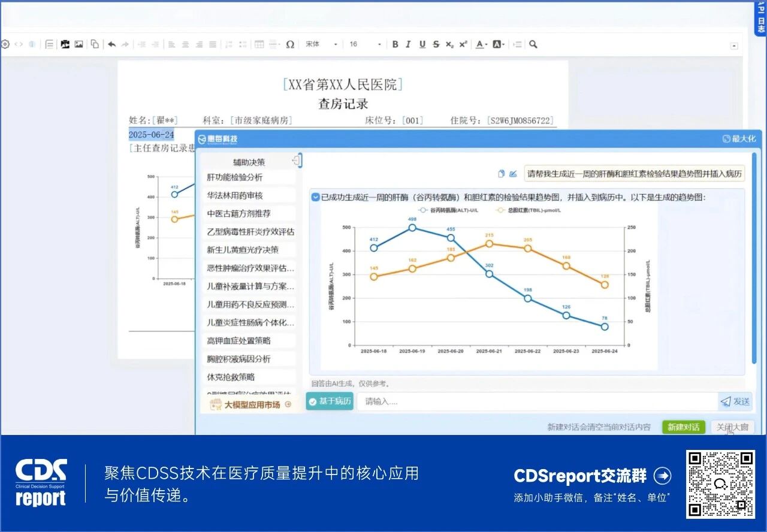The image size is (767, 532).
Task: Select the Bold formatting icon
Action: [395, 44]
